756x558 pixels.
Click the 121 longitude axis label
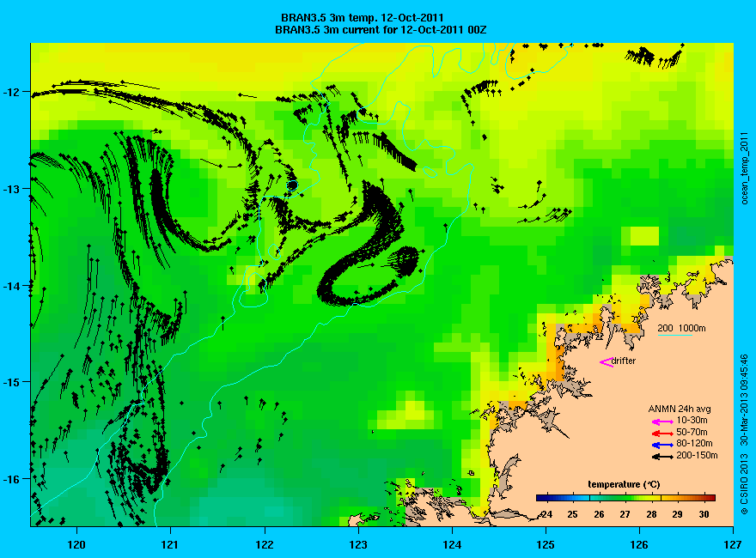(x=170, y=545)
